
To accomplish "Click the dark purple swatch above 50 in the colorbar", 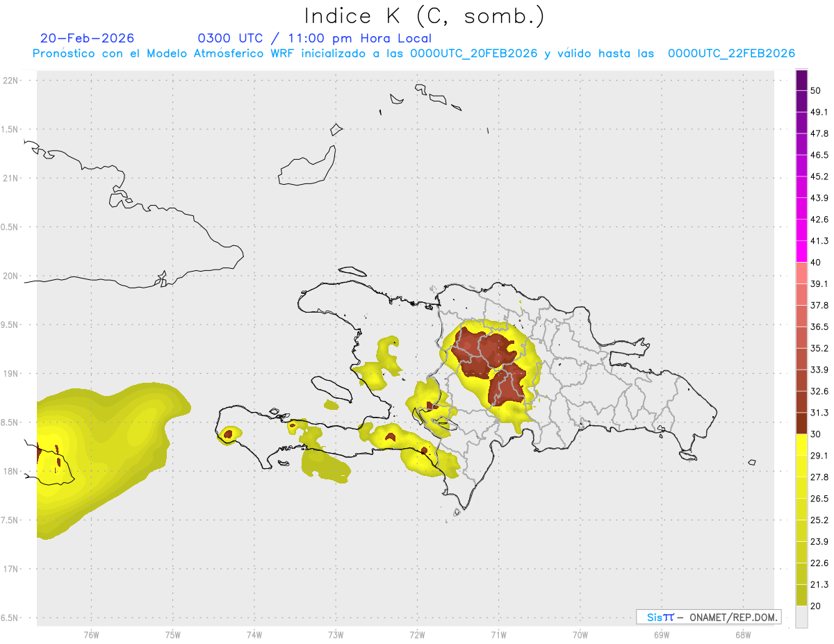I will tap(801, 80).
